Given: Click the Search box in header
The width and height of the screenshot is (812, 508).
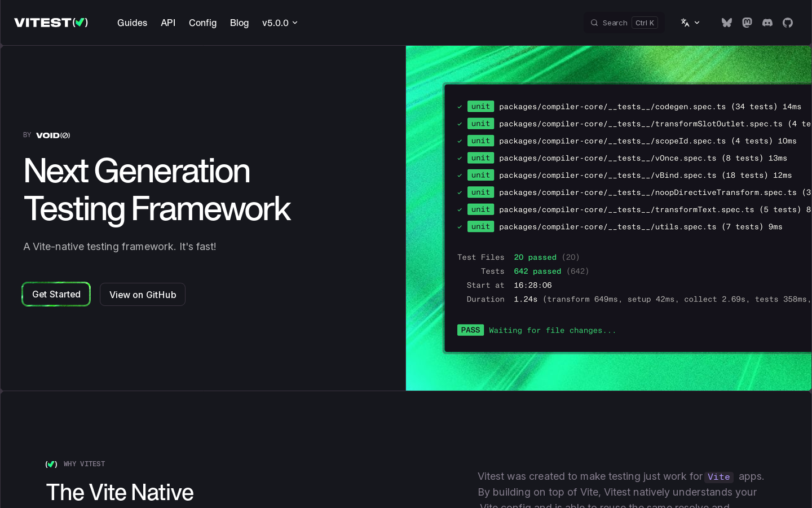Looking at the screenshot, I should click(624, 23).
